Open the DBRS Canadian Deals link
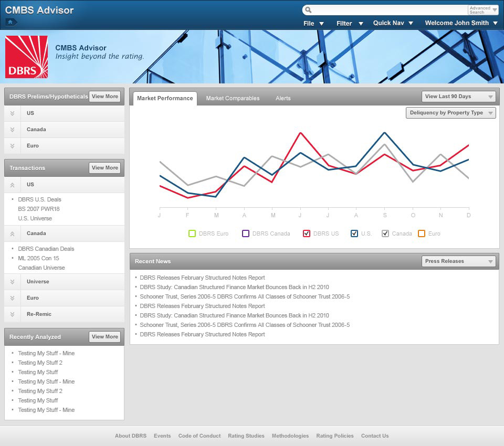This screenshot has width=504, height=446. point(46,249)
